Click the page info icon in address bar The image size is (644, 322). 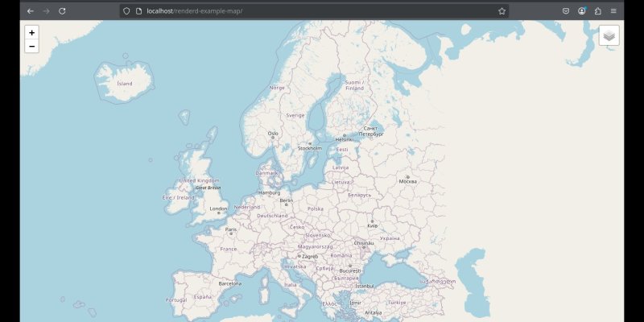point(138,11)
